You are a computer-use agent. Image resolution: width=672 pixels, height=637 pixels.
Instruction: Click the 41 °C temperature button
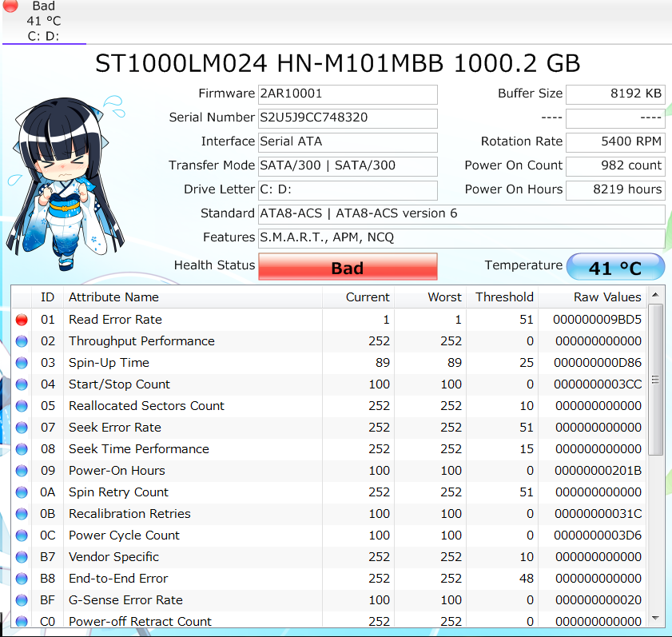click(x=615, y=267)
